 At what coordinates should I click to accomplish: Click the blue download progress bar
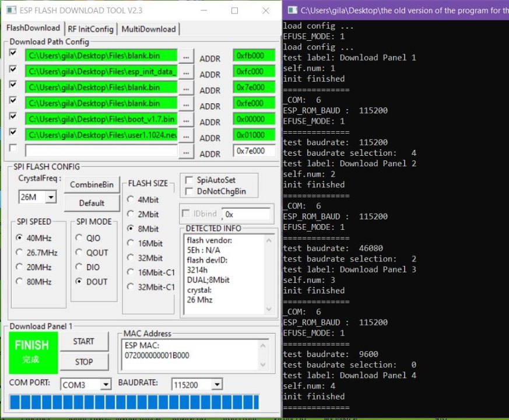coord(134,402)
